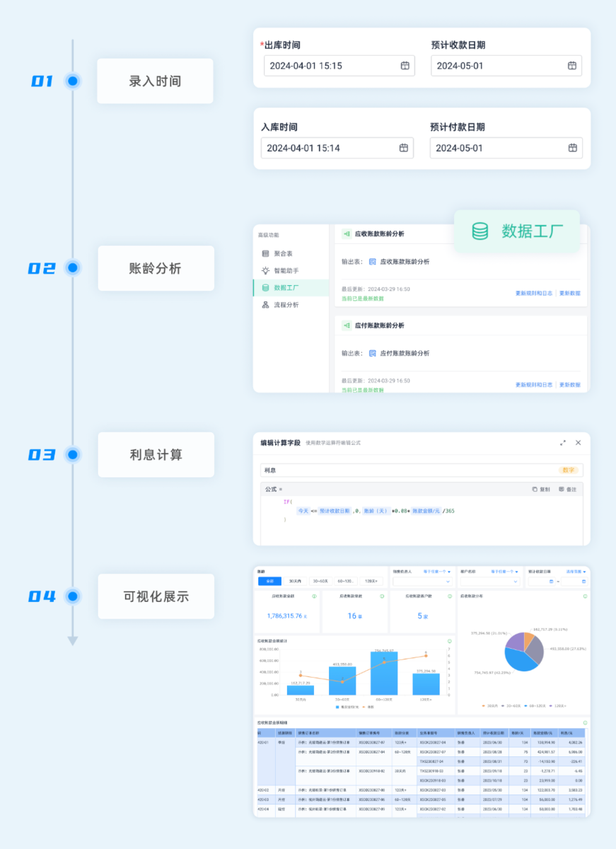The width and height of the screenshot is (616, 849).
Task: Click the field name input 利息
Action: coord(422,470)
